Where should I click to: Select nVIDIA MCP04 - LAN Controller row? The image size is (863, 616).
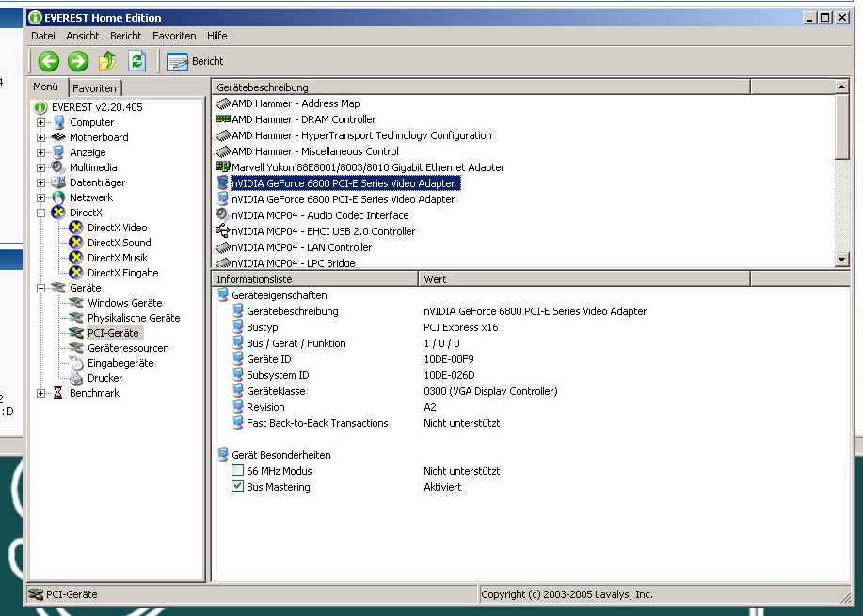click(x=301, y=247)
